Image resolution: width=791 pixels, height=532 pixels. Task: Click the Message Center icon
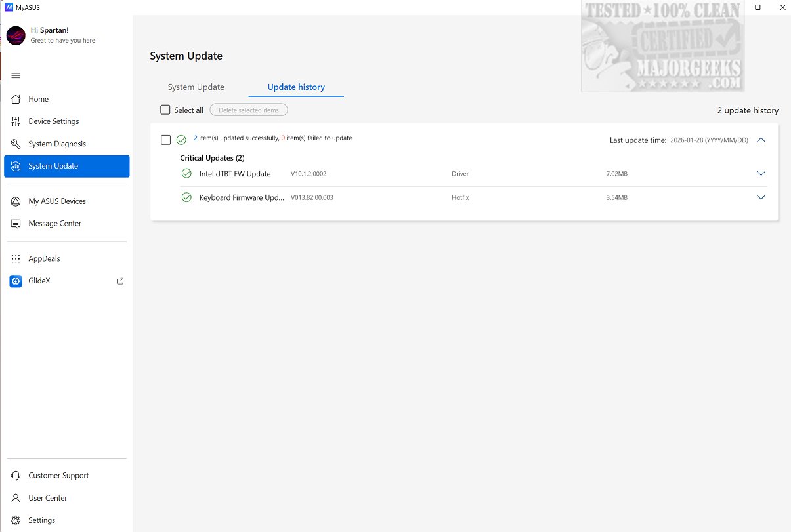16,224
